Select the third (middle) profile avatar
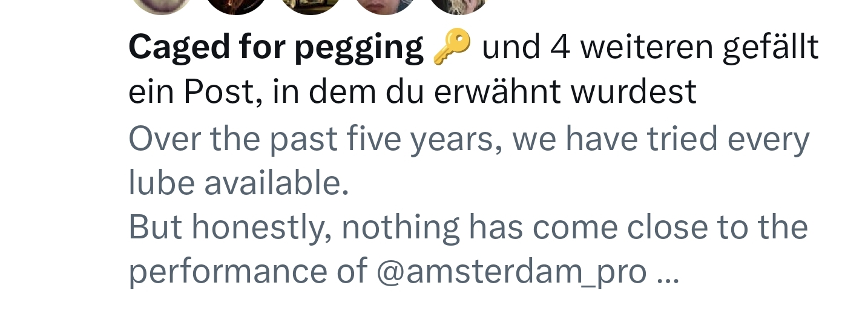 310,5
